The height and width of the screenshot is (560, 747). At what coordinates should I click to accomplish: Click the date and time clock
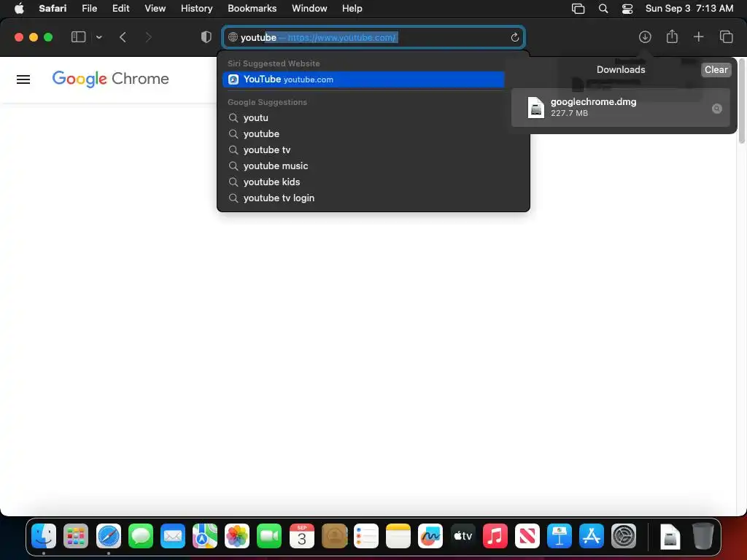(689, 8)
